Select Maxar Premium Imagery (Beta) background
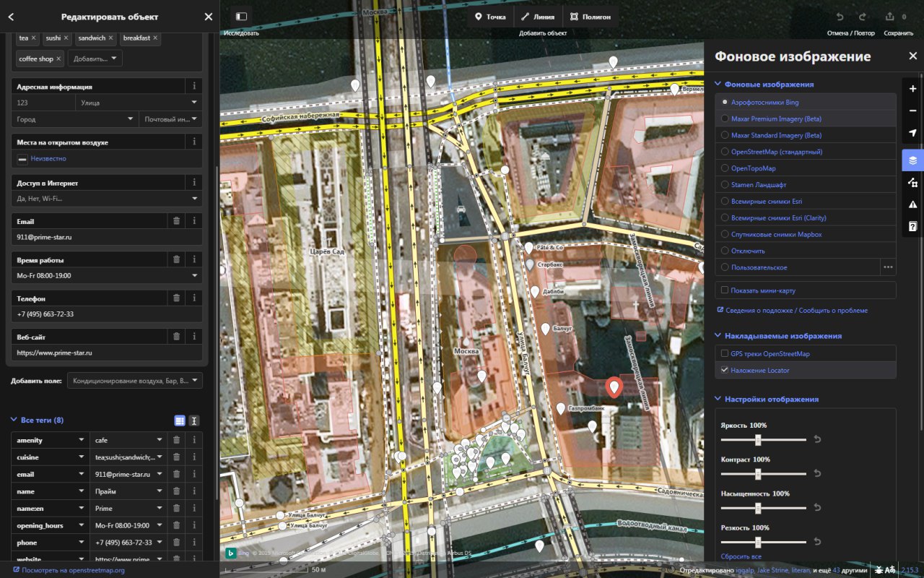Viewport: 924px width, 578px height. (806, 118)
